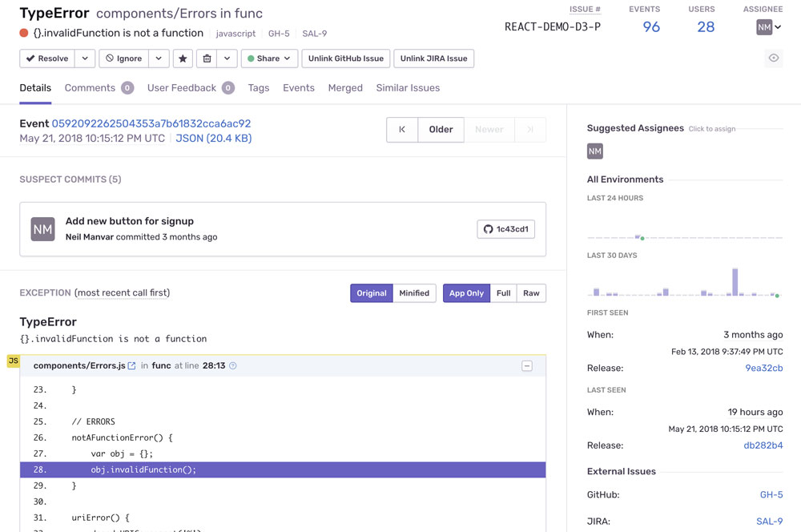The image size is (801, 532).
Task: Toggle issue subscription with the eye icon
Action: click(x=774, y=58)
